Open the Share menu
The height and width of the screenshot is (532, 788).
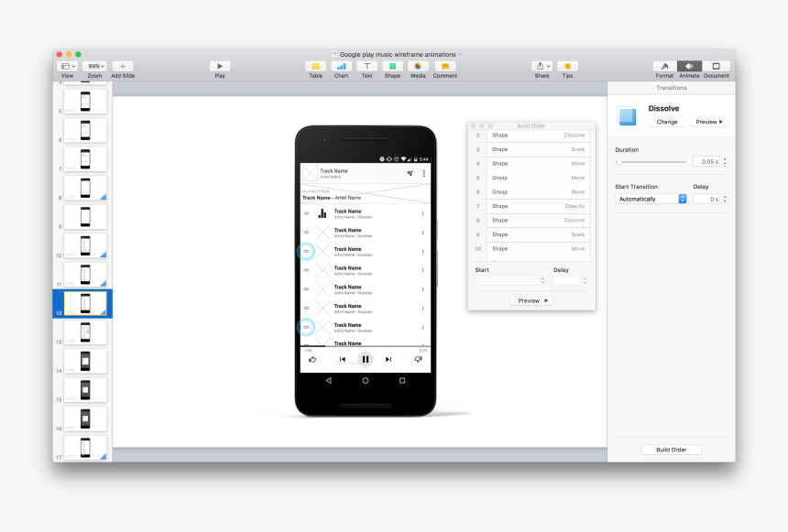point(542,66)
